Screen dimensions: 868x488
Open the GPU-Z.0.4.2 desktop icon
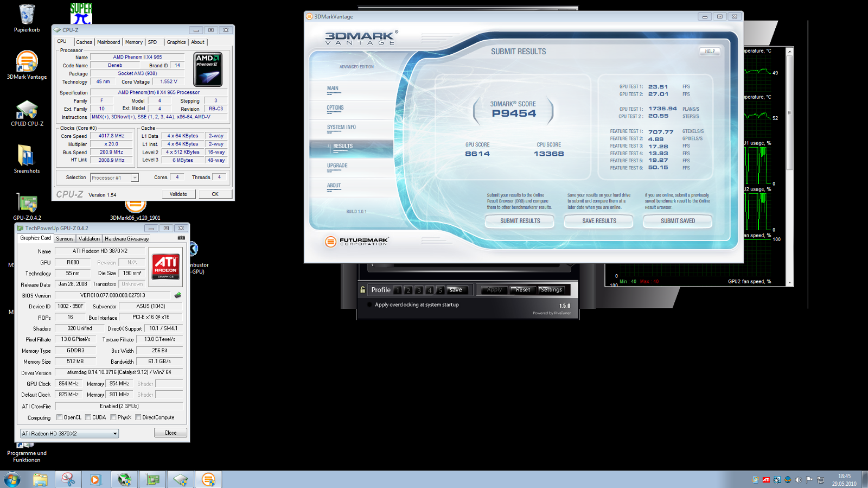[x=27, y=207]
